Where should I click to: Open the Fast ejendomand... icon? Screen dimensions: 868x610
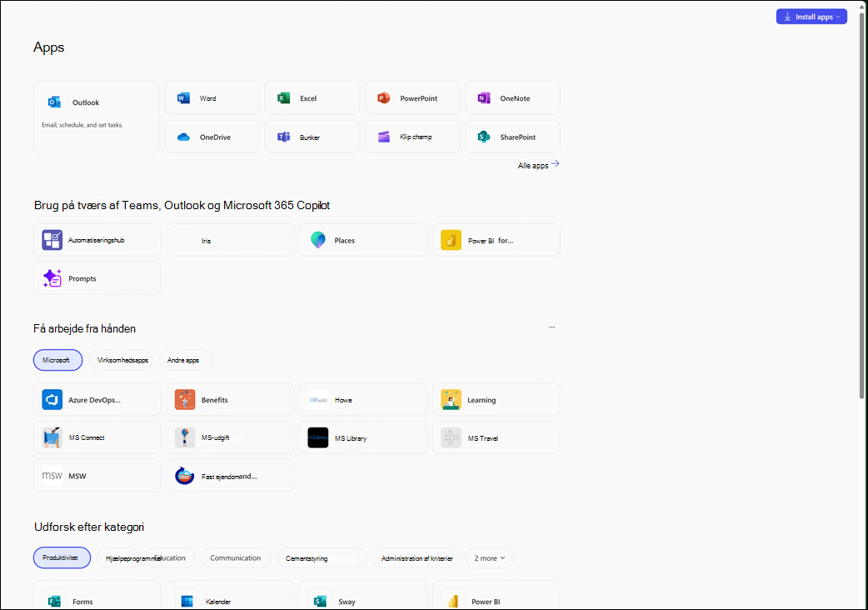click(185, 476)
